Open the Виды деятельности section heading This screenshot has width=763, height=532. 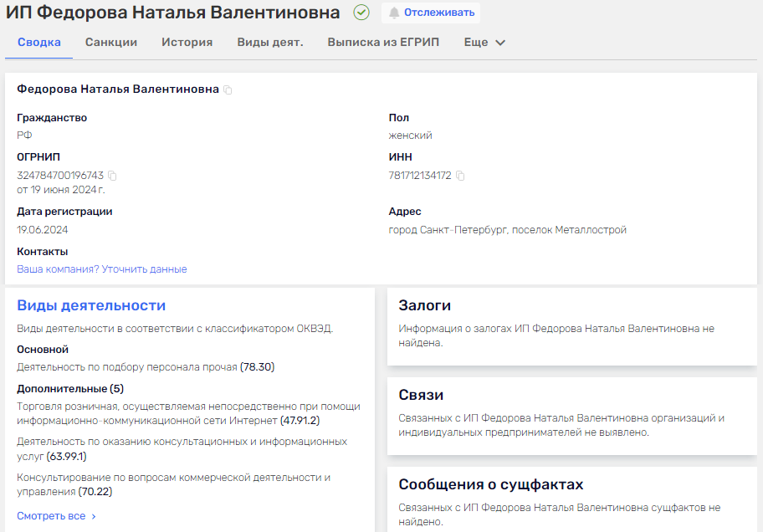pos(91,305)
